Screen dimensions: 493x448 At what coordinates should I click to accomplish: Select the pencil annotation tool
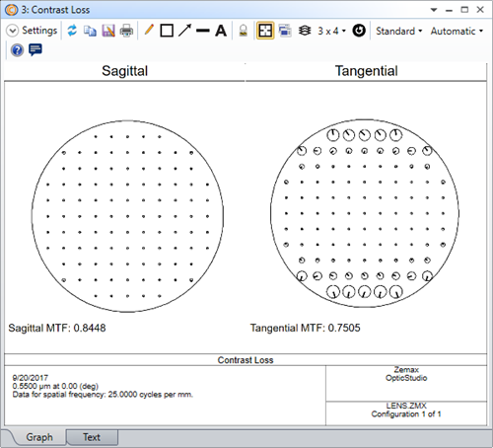[x=149, y=30]
